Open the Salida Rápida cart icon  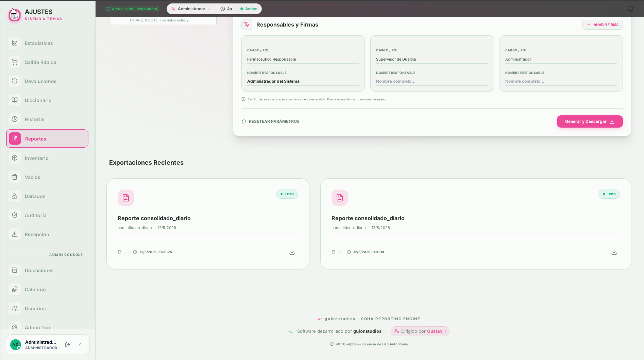[15, 62]
